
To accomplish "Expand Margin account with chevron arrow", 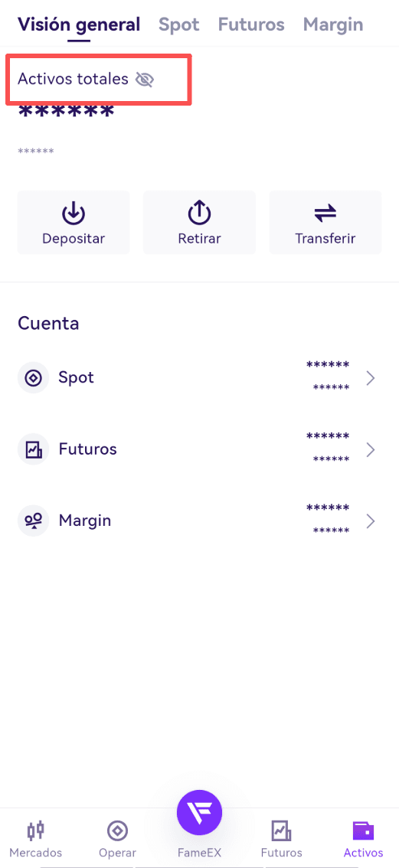I will point(371,521).
